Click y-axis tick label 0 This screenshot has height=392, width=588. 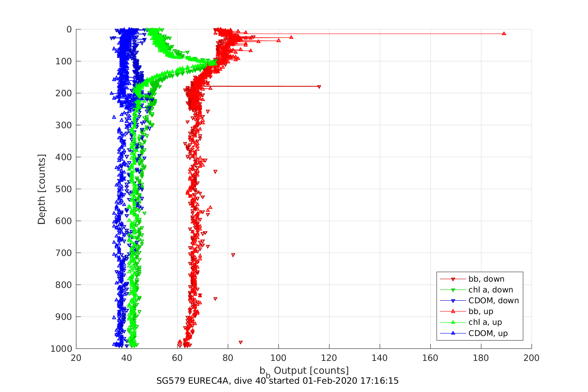tap(69, 29)
